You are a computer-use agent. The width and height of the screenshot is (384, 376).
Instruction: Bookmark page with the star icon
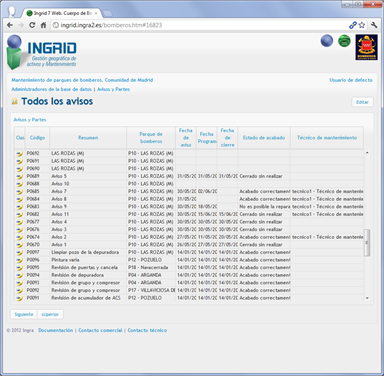(x=362, y=25)
